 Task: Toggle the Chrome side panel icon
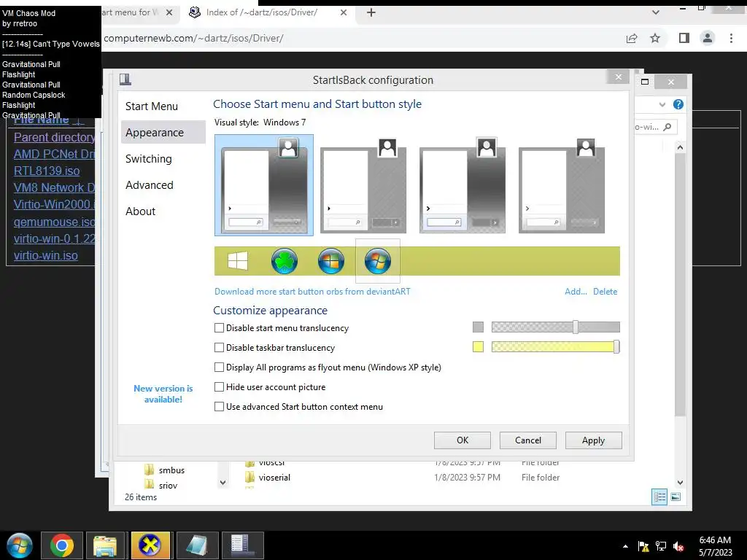[684, 38]
